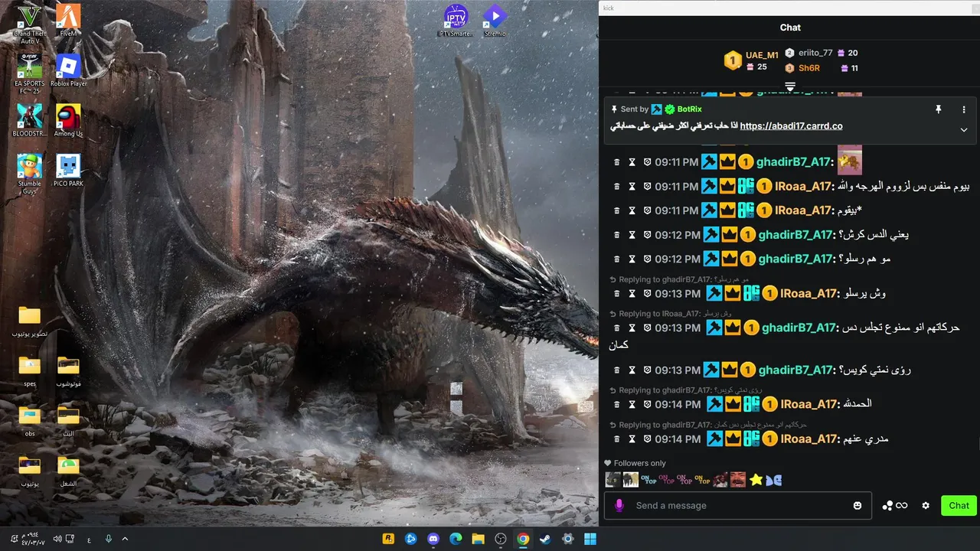
Task: Select the obs folder on the desktop
Action: [x=29, y=420]
